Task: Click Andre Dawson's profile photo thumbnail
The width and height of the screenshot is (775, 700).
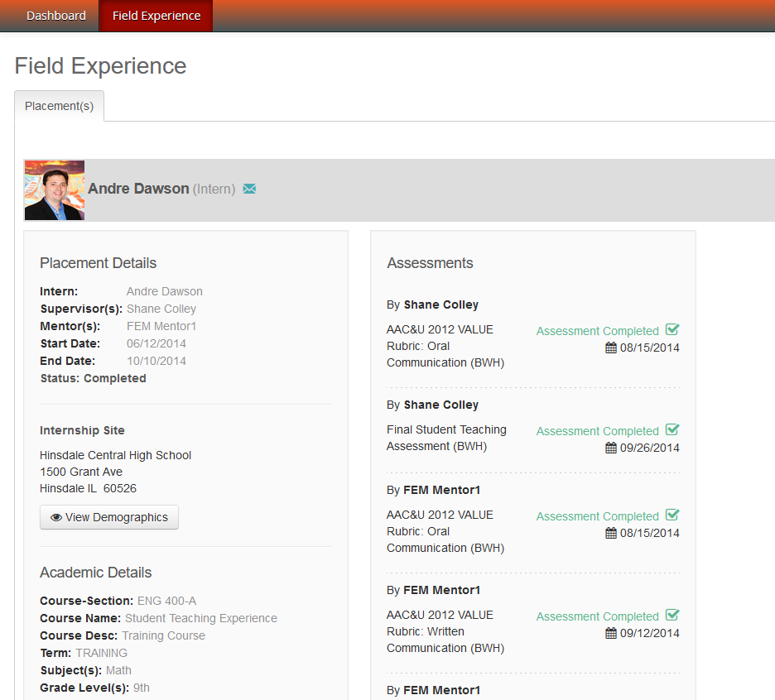Action: point(55,190)
